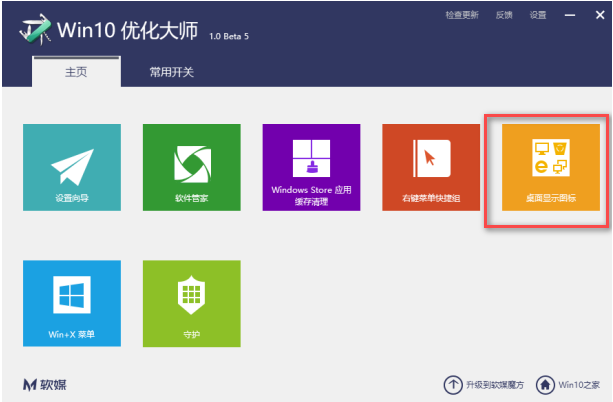Open 设置 from the title bar
Viewport: 613px width, 402px height.
[538, 15]
